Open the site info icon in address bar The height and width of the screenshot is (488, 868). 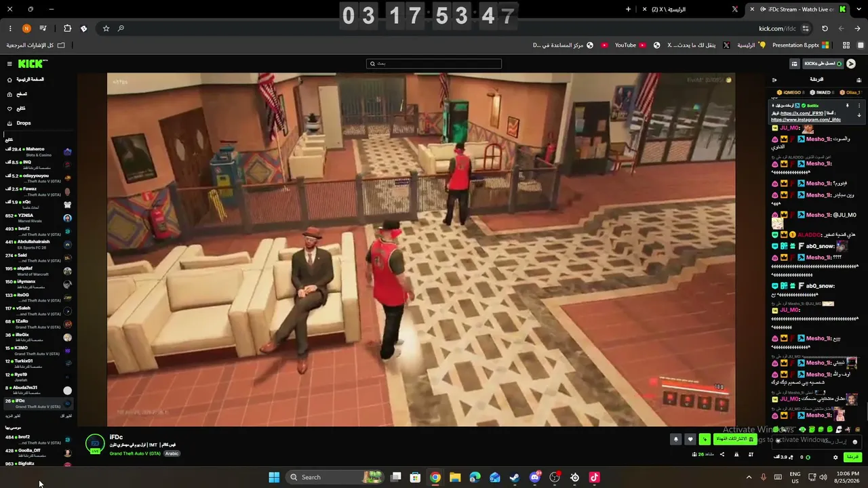tap(806, 28)
